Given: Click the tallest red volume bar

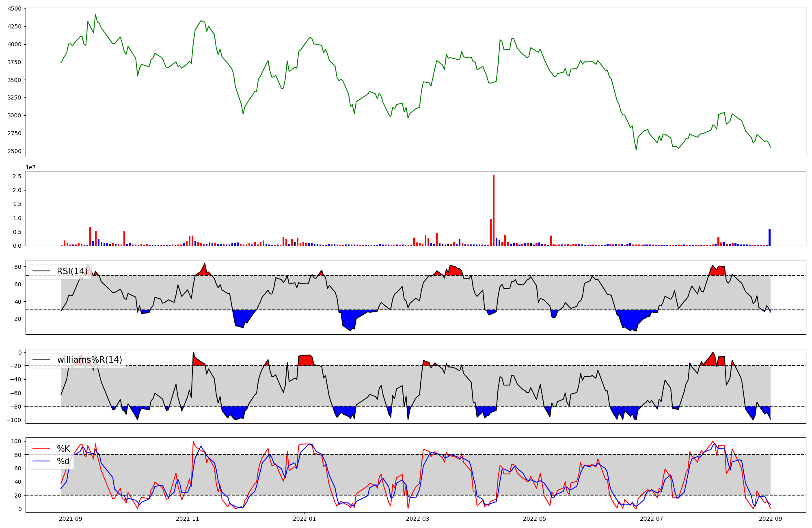Looking at the screenshot, I should 494,210.
